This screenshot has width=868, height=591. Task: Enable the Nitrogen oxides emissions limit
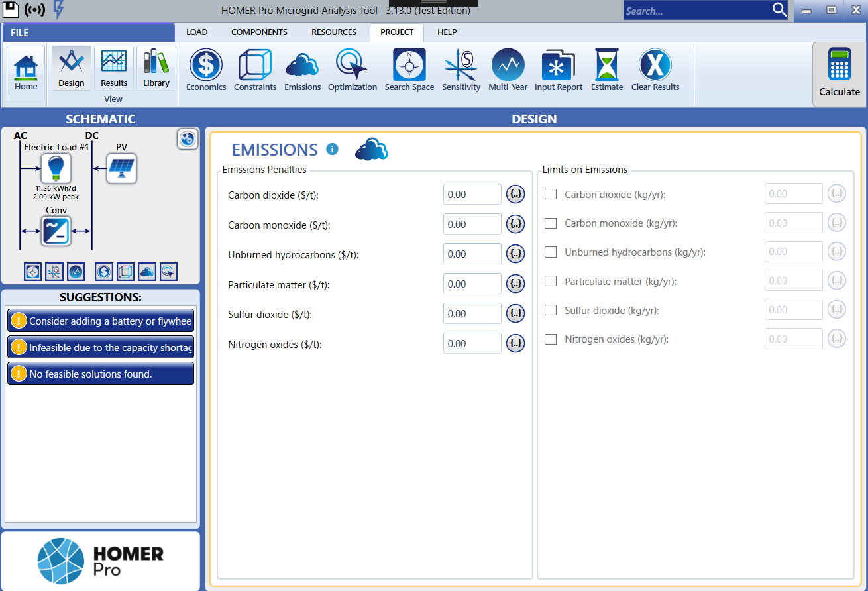pos(550,339)
